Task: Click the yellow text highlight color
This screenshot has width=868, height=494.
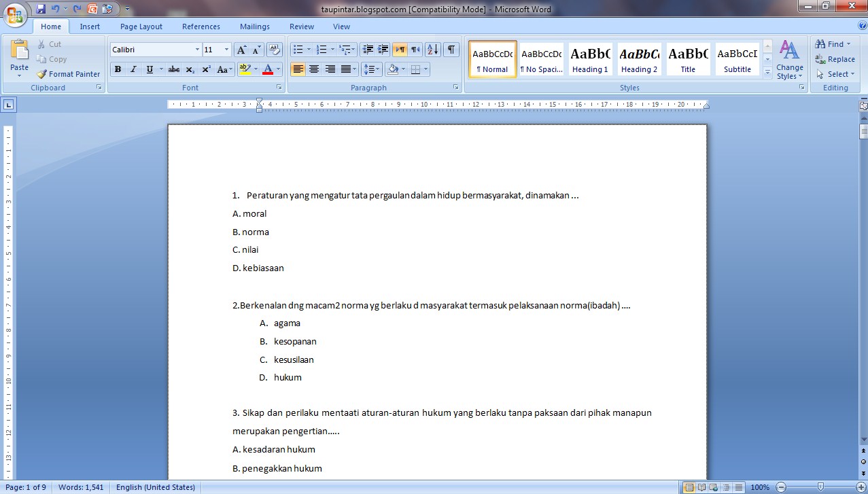Action: pos(245,69)
